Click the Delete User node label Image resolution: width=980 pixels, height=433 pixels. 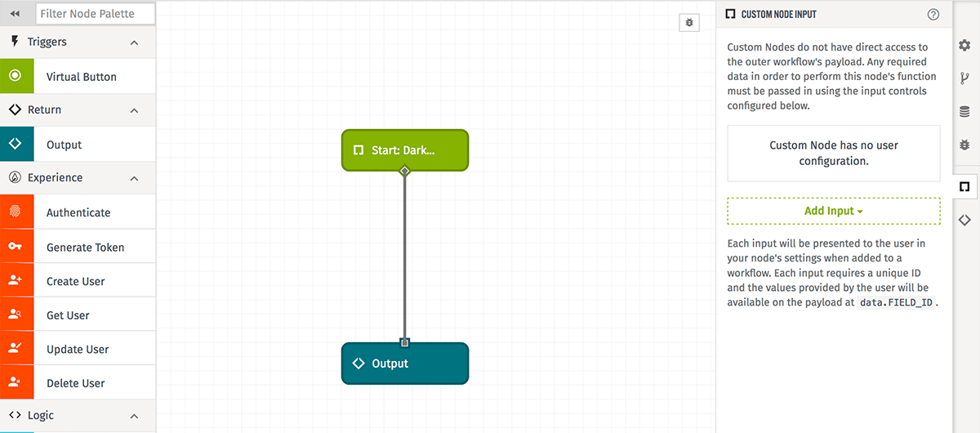76,383
